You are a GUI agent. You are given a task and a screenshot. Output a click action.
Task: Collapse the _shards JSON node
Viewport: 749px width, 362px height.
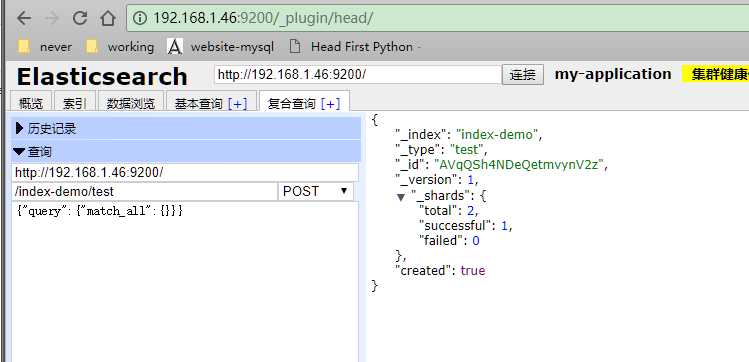pos(401,197)
